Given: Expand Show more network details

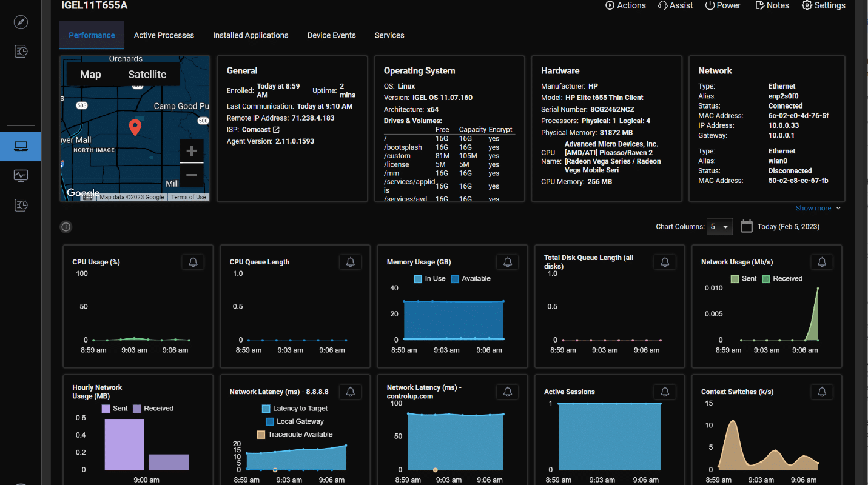Looking at the screenshot, I should point(818,208).
